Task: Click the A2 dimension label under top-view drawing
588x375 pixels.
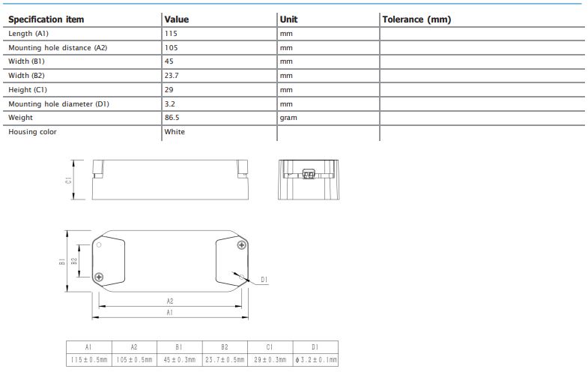Action: click(x=170, y=301)
